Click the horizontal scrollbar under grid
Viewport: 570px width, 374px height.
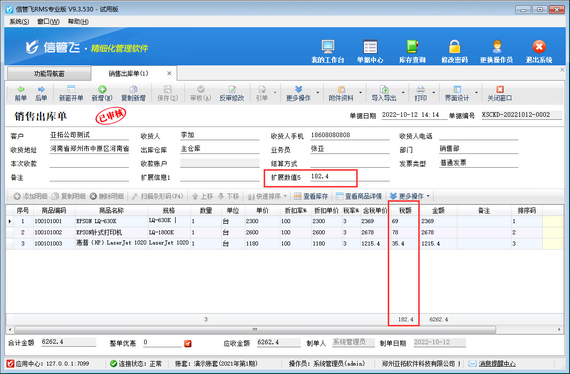(x=254, y=330)
